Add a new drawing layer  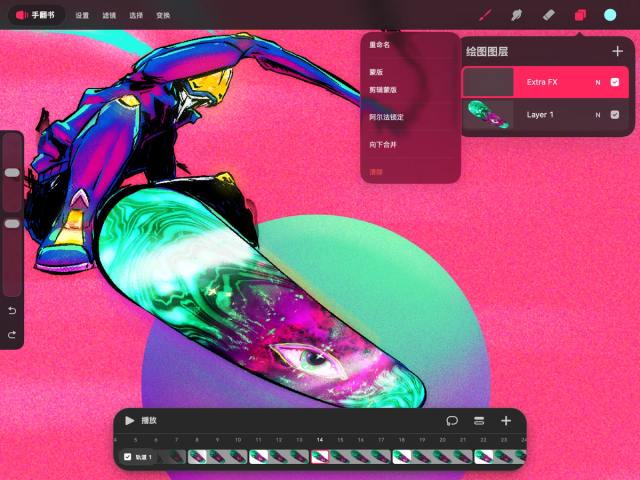(x=618, y=51)
